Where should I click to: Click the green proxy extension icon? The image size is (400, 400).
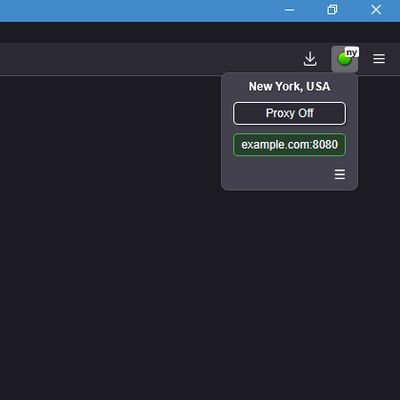(x=344, y=59)
